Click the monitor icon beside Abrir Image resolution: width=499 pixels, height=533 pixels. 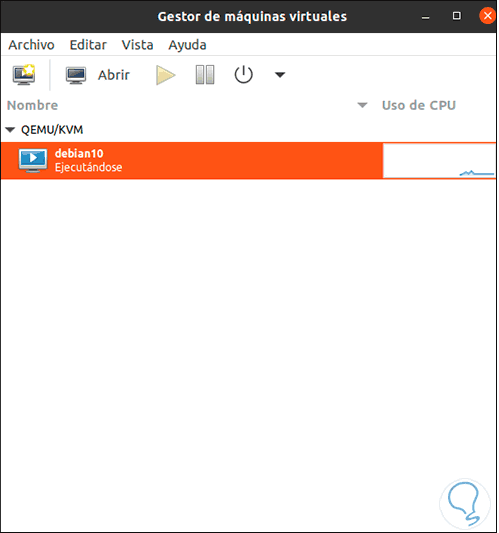[76, 75]
